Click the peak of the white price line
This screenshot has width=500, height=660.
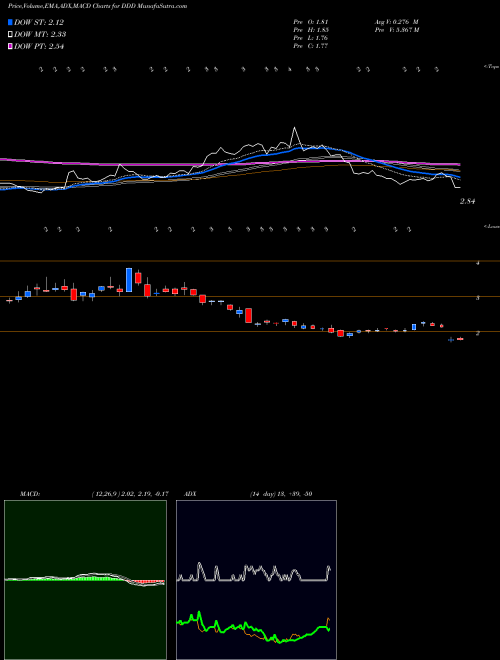294,128
